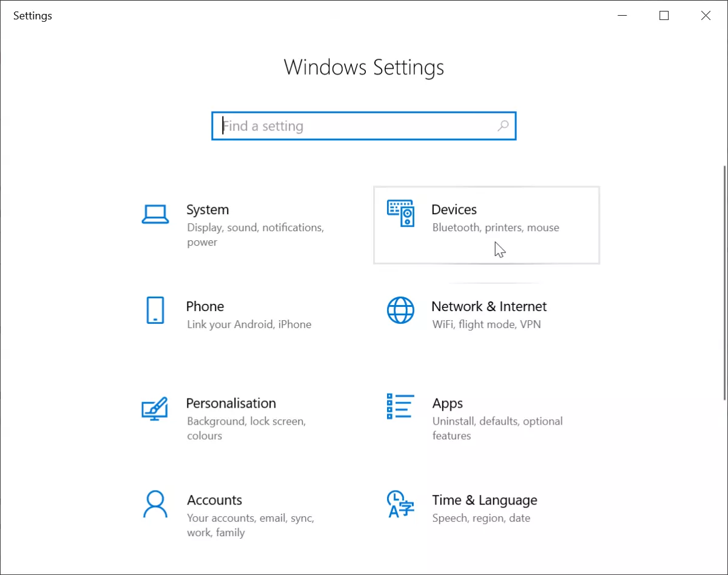Open the Accounts settings heading

tap(215, 500)
